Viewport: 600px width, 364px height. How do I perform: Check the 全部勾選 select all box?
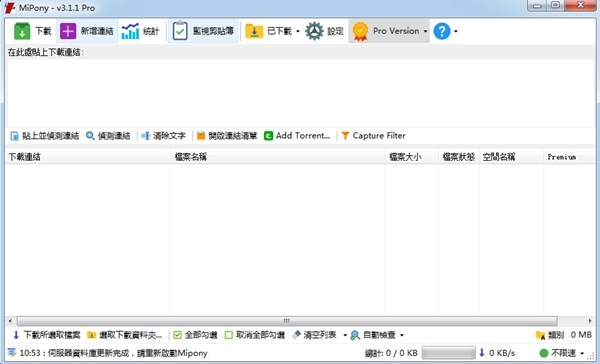click(x=177, y=335)
